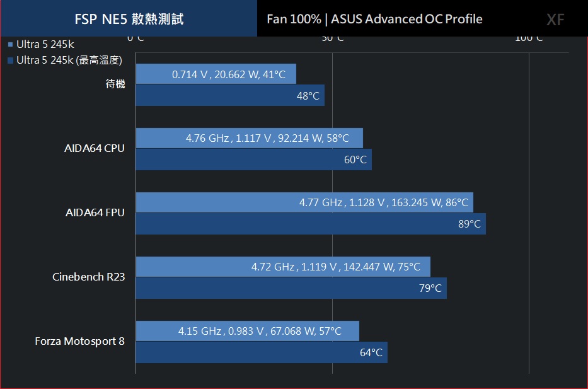Select the 待機 41°C light blue bar
The height and width of the screenshot is (389, 588).
[x=216, y=74]
